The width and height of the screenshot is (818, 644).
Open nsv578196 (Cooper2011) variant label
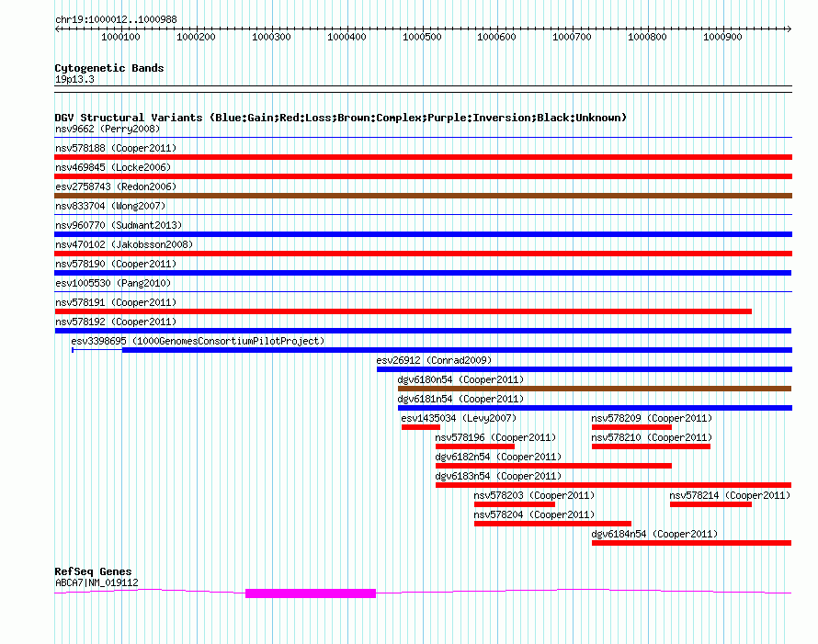[x=495, y=437]
